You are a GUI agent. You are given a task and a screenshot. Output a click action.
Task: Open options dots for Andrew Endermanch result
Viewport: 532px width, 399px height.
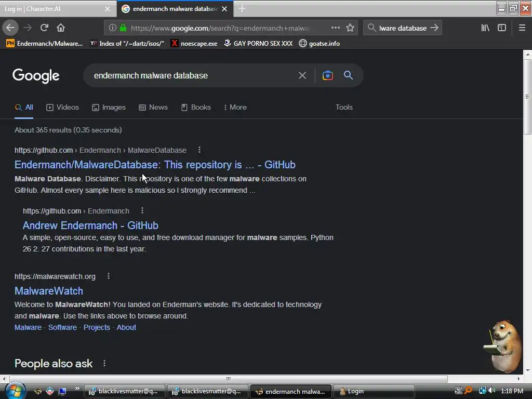pos(142,211)
